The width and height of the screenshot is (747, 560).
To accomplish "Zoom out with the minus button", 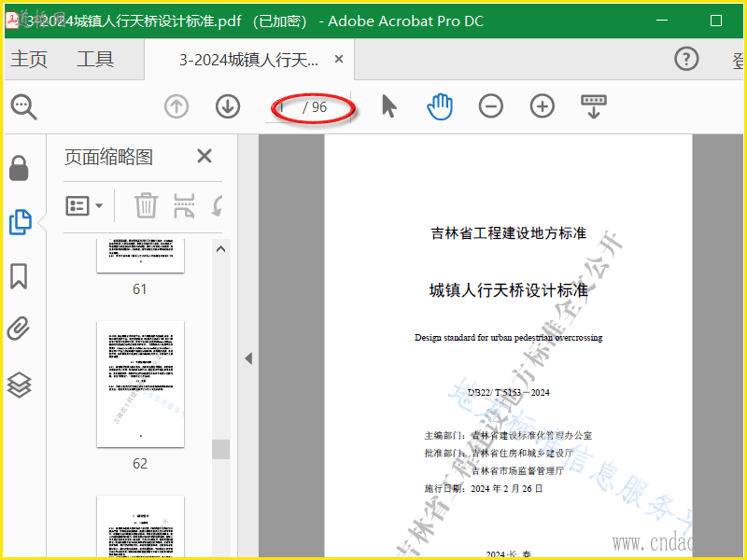I will tap(491, 106).
